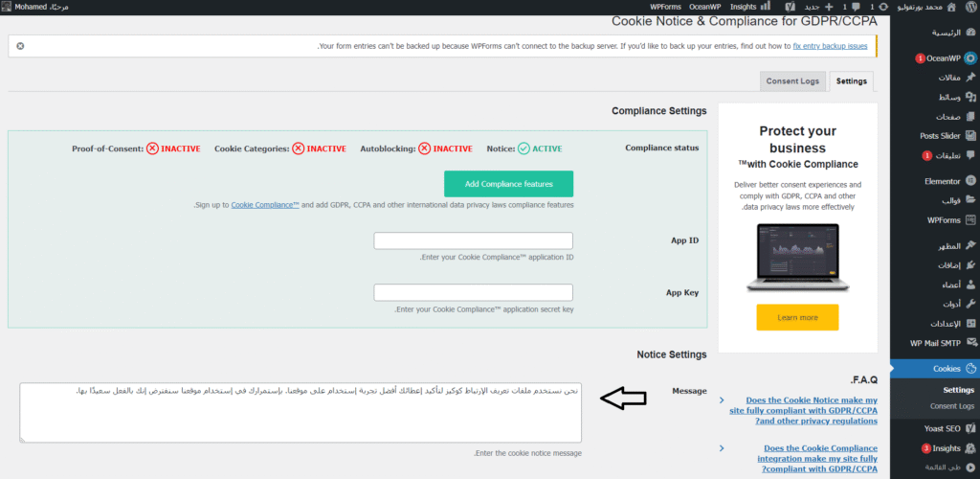Open the WPForms admin bar menu
The image size is (980, 479).
pos(664,7)
